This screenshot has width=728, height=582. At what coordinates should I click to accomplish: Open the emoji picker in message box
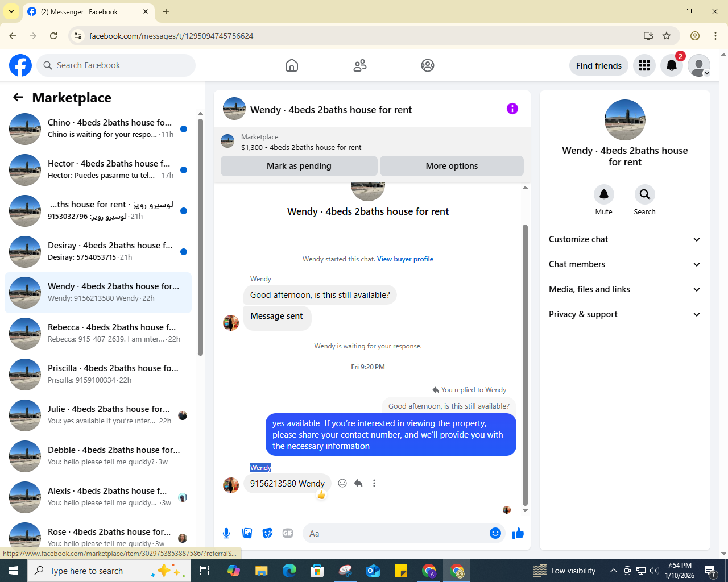495,533
